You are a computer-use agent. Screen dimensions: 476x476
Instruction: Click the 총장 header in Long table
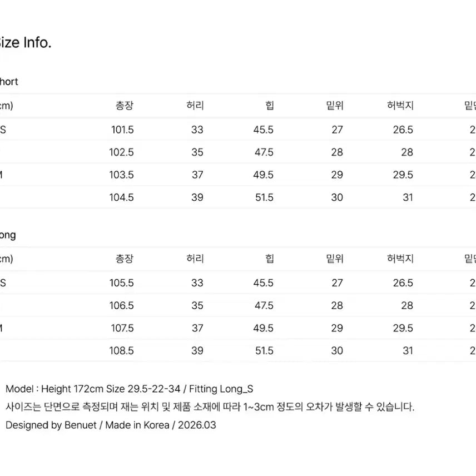[125, 259]
